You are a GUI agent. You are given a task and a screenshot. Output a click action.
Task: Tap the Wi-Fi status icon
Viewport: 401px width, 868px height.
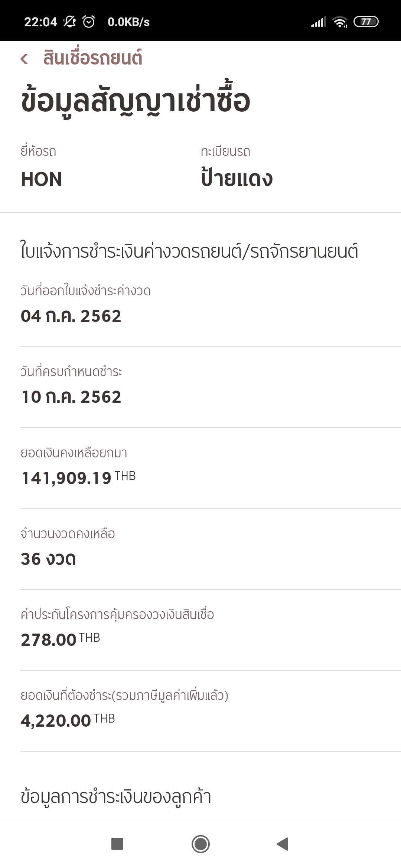tap(340, 22)
